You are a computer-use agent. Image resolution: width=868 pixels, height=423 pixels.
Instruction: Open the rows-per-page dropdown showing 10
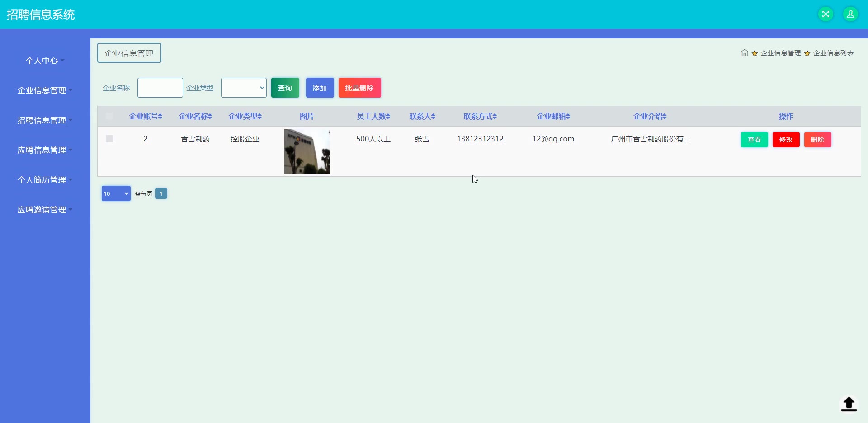[116, 193]
